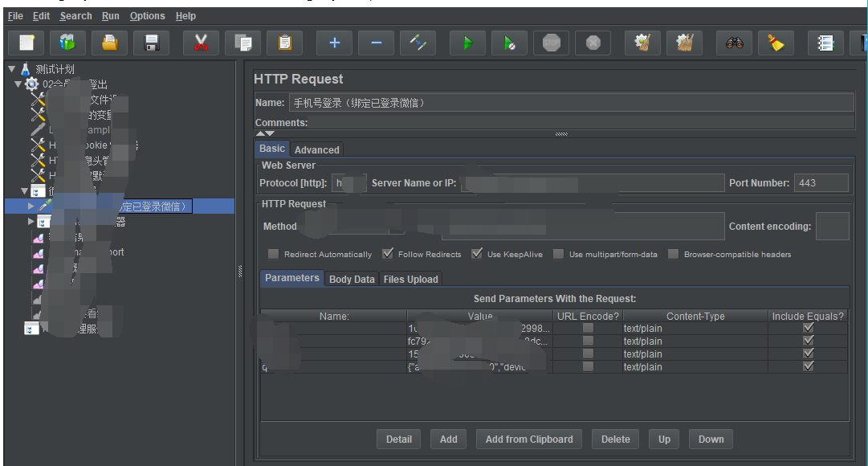
Task: Move parameter with Down button
Action: pos(711,439)
